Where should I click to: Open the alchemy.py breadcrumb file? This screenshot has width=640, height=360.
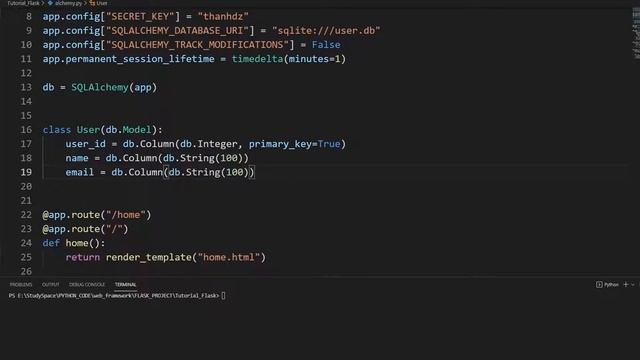(x=68, y=3)
